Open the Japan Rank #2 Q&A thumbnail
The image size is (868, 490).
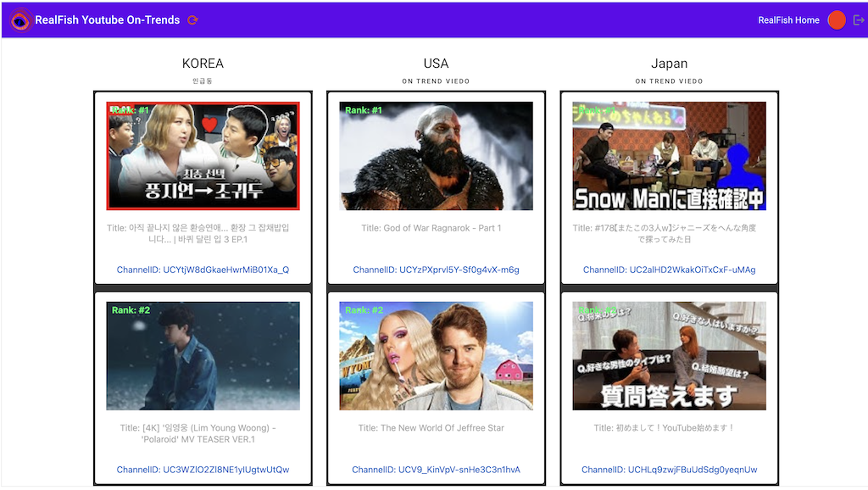tap(670, 356)
